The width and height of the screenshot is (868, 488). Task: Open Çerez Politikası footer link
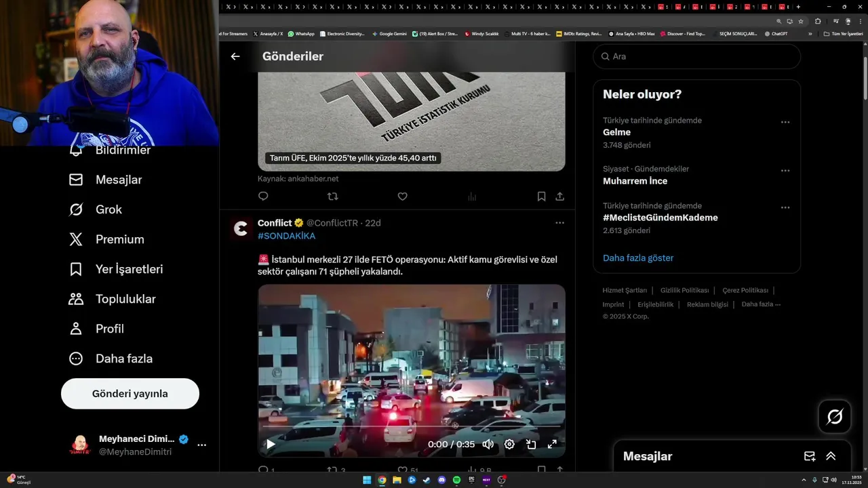[745, 290]
